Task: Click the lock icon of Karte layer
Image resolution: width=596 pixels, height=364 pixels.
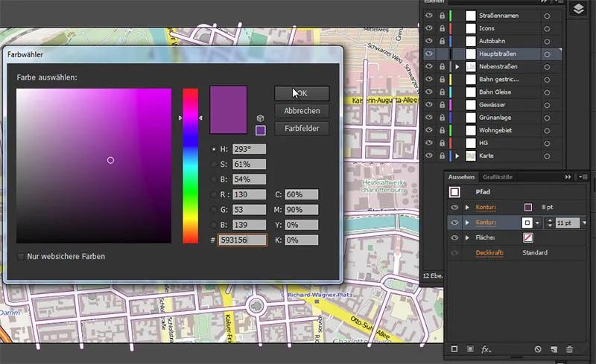Action: 442,156
